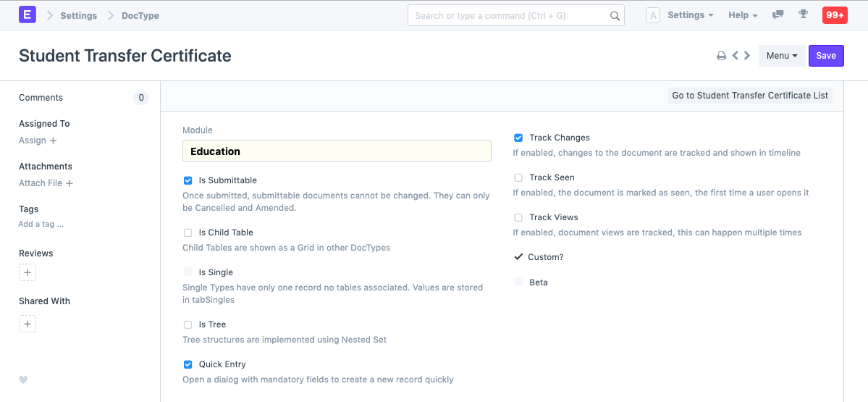Screen dimensions: 868x402
Task: Enable the Track Views checkbox
Action: pos(518,217)
